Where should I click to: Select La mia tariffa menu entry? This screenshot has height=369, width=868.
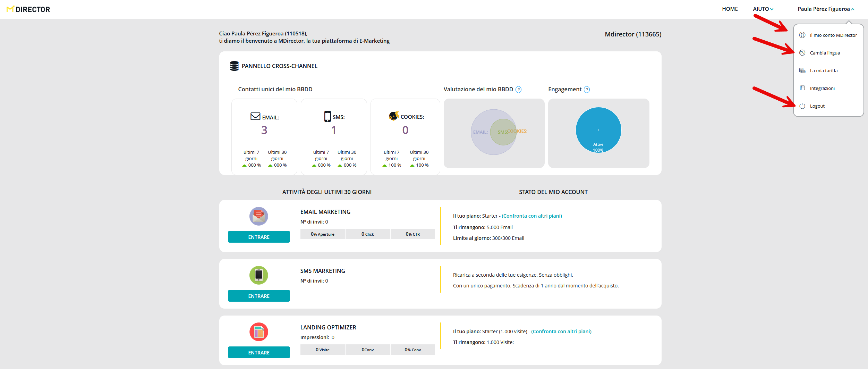coord(823,70)
